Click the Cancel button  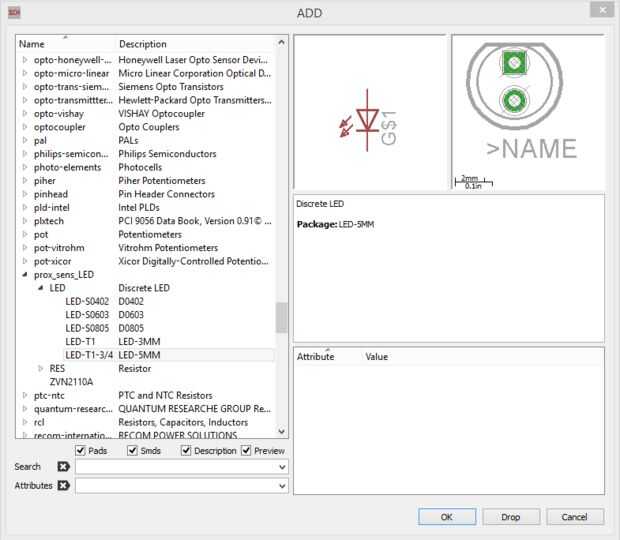pyautogui.click(x=575, y=517)
